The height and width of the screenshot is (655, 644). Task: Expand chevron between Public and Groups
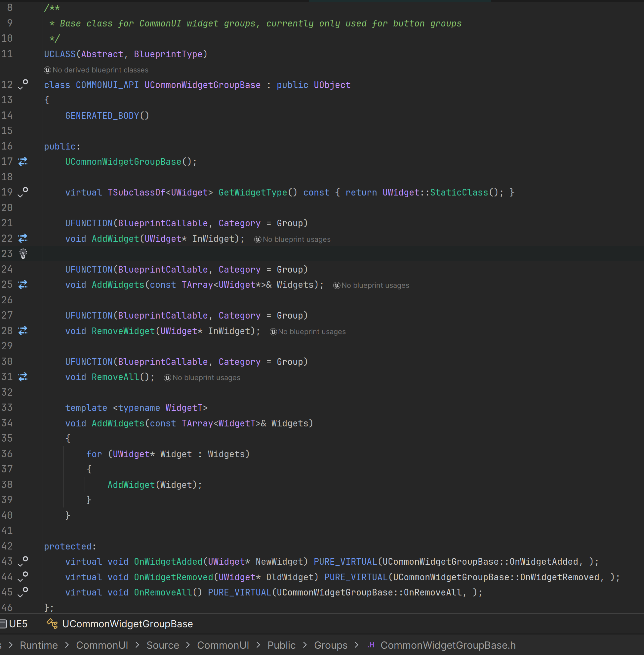click(305, 645)
